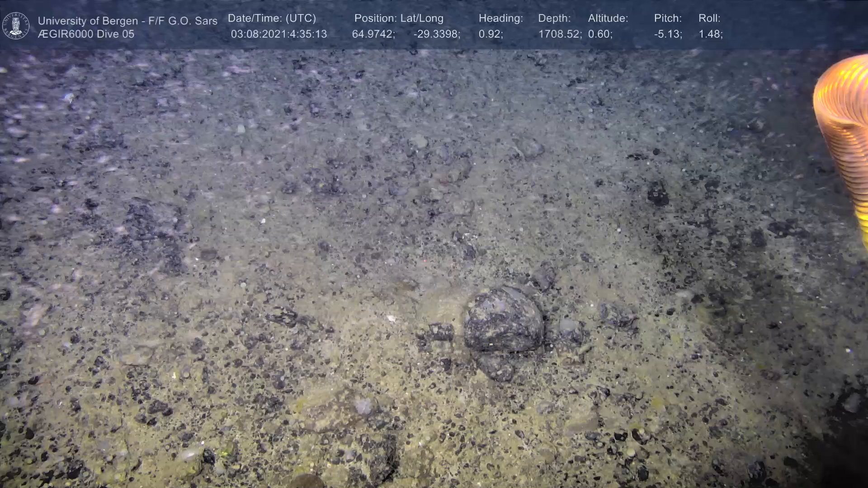The width and height of the screenshot is (868, 488).
Task: Click the pale translucent organism in the lower center
Action: point(363,406)
